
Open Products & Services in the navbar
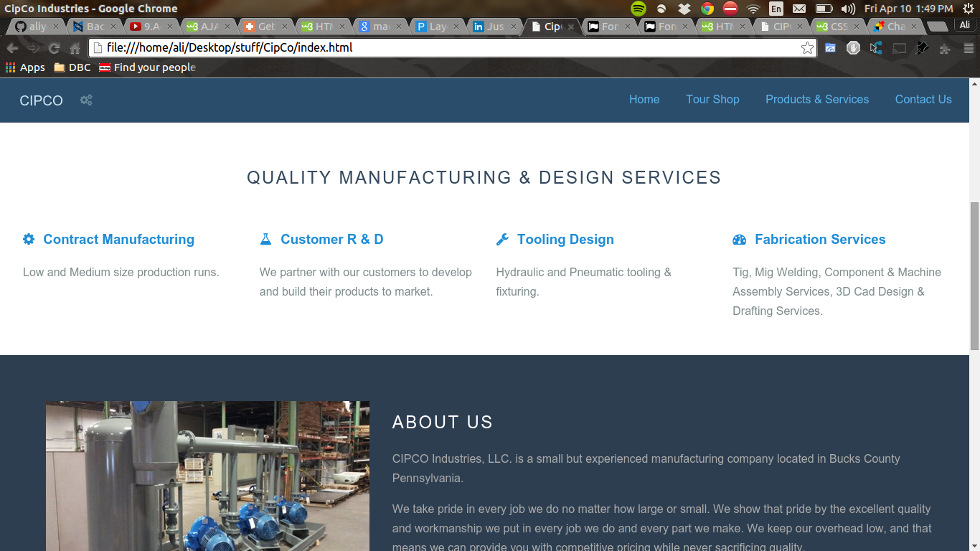817,100
